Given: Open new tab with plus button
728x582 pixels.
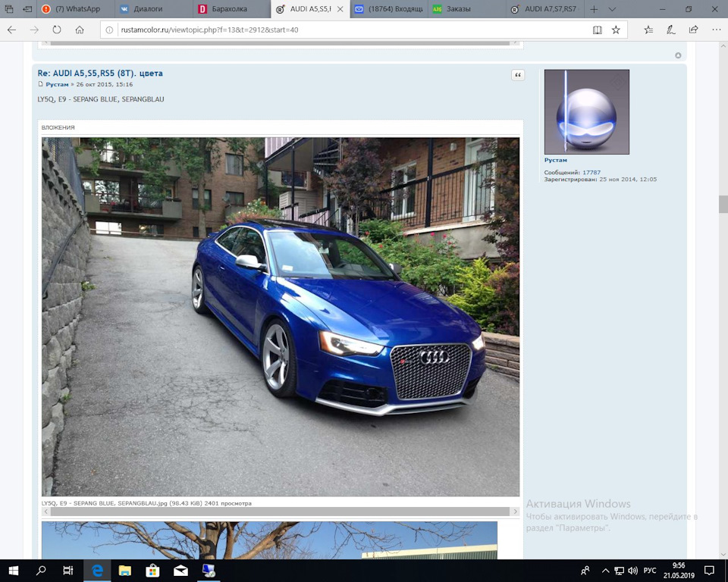Looking at the screenshot, I should [x=594, y=9].
